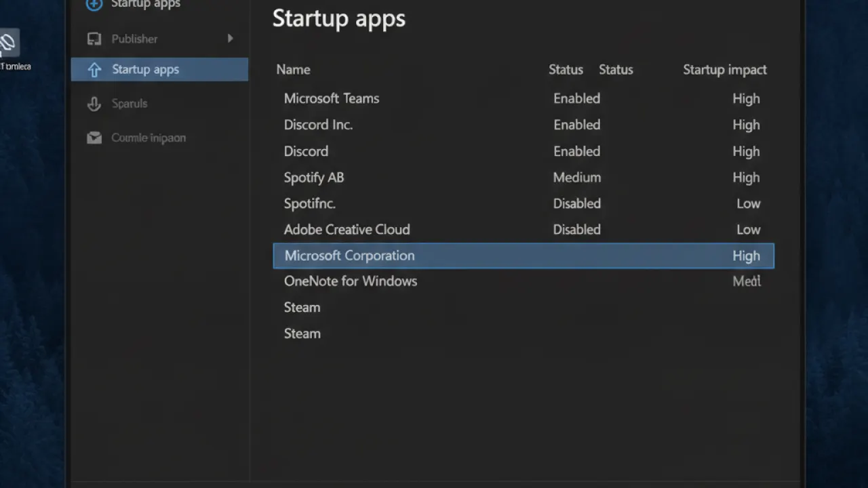Click Disabled status of Spotifnc.
868x488 pixels.
coord(577,203)
